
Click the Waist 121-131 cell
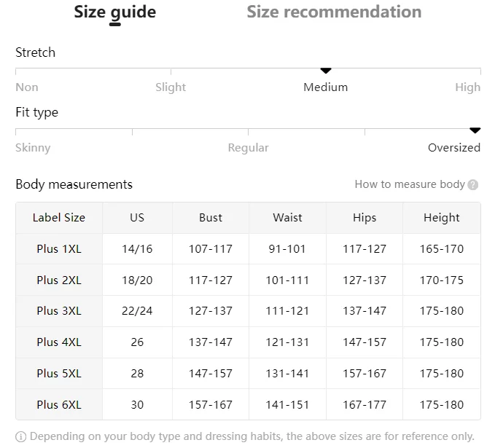click(288, 342)
